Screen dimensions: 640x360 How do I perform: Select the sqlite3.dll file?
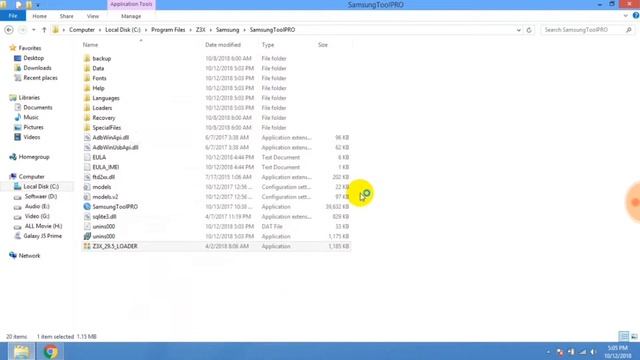(x=104, y=216)
